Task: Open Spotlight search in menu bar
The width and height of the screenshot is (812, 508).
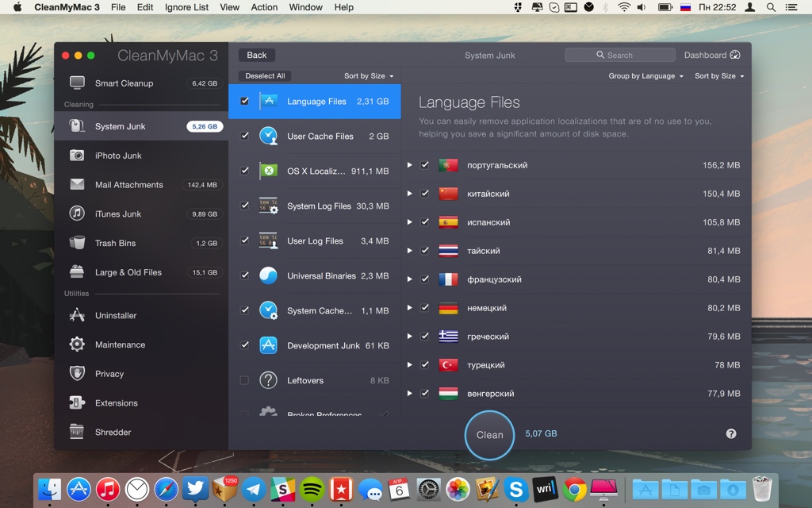Action: [x=771, y=7]
